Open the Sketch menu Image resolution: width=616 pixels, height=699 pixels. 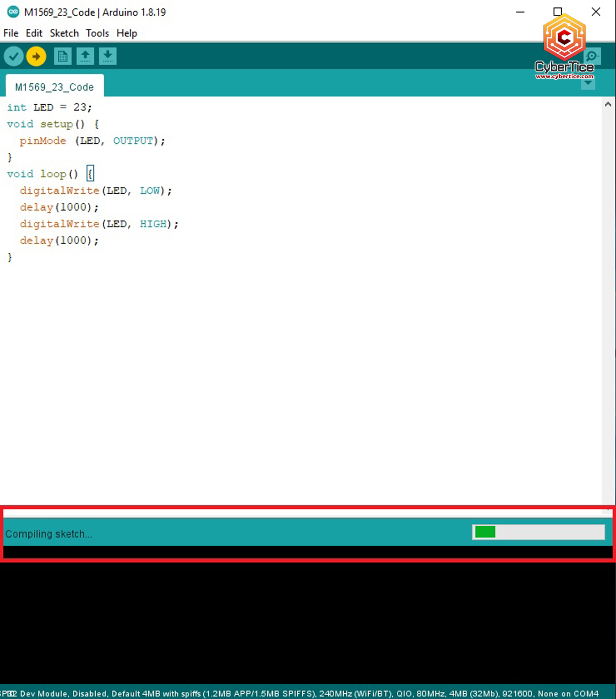64,33
